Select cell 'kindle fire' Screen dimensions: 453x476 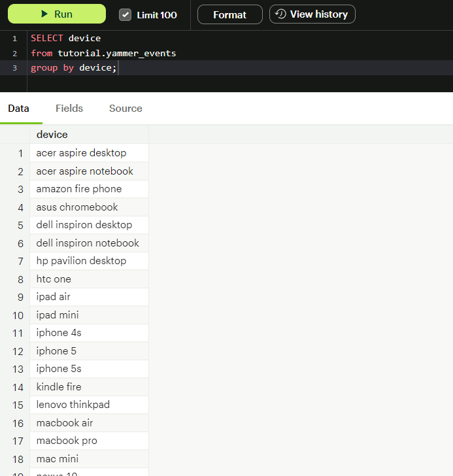[89, 387]
